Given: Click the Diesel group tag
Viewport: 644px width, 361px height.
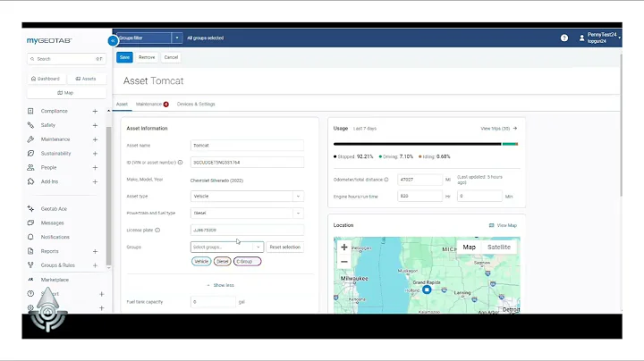Looking at the screenshot, I should [x=222, y=261].
